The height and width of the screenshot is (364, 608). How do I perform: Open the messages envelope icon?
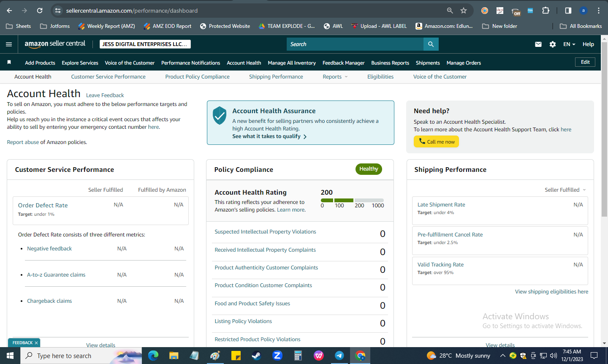(538, 44)
